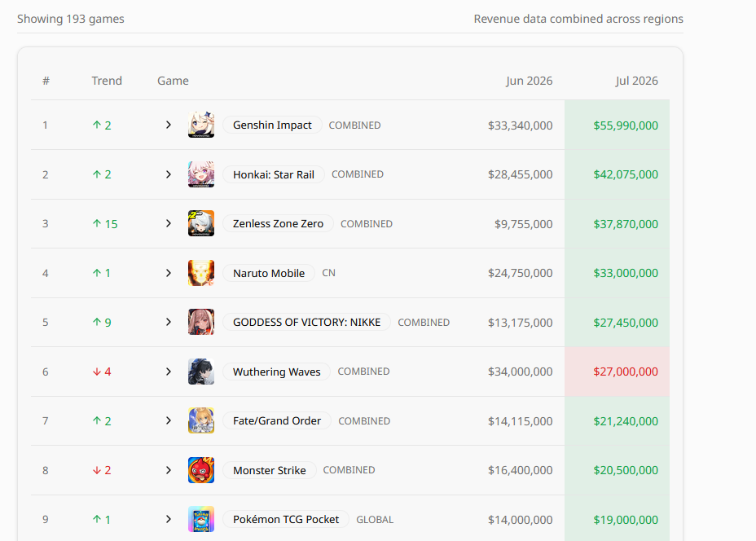Click Monster Strike's down 2 trend
Image resolution: width=756 pixels, height=541 pixels.
(101, 470)
